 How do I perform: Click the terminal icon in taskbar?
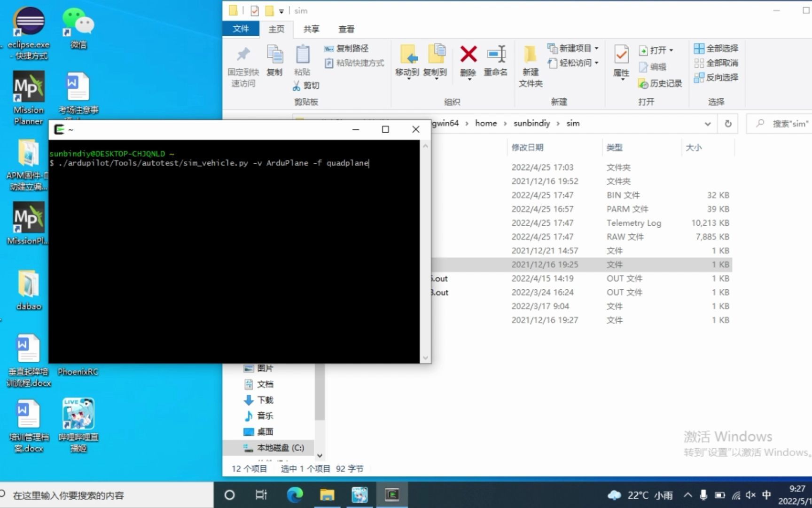coord(392,495)
